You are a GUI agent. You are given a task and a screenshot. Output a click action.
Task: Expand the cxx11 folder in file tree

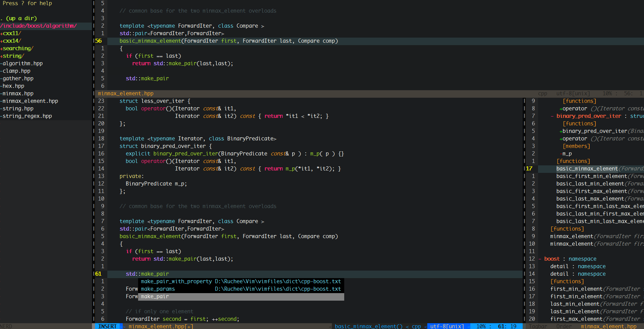pyautogui.click(x=12, y=33)
